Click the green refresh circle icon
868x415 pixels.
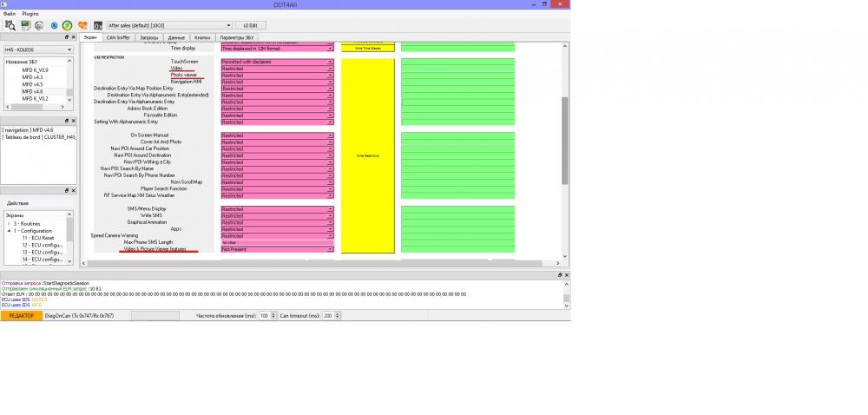(x=67, y=25)
